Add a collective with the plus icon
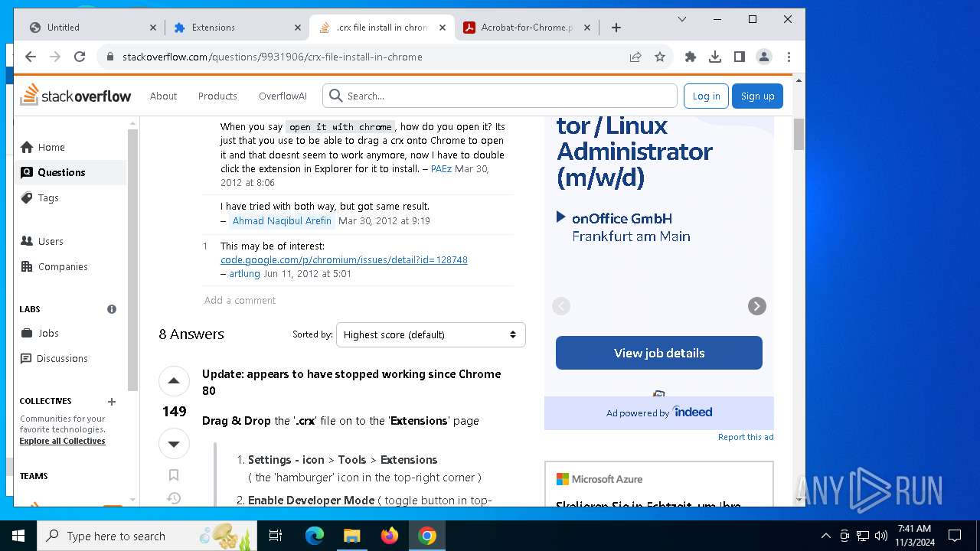This screenshot has width=980, height=551. pos(112,402)
